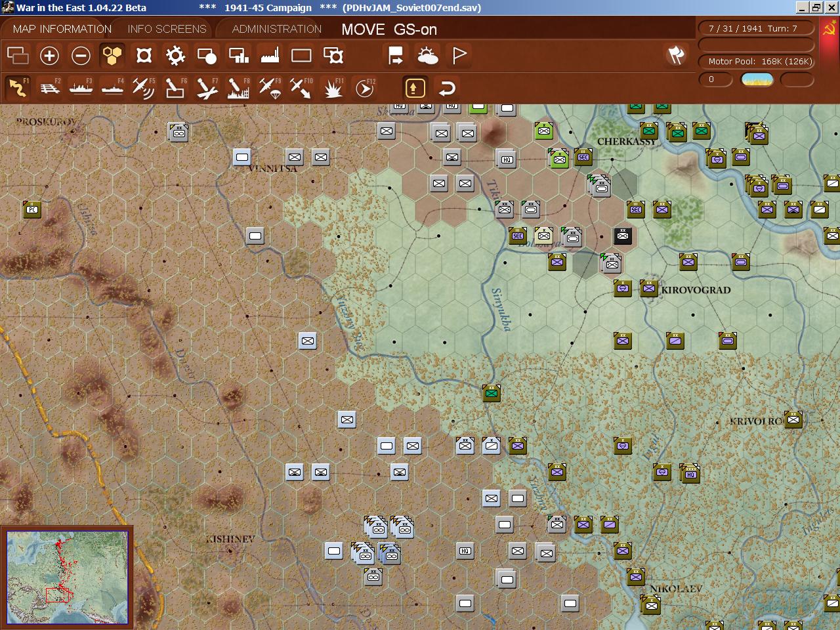The image size is (840, 630).
Task: Toggle the rectangle-with-circle map overlay icon
Action: pos(207,56)
